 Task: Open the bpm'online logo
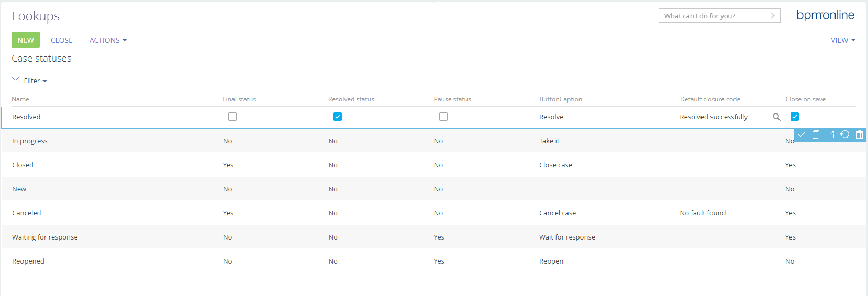[825, 15]
